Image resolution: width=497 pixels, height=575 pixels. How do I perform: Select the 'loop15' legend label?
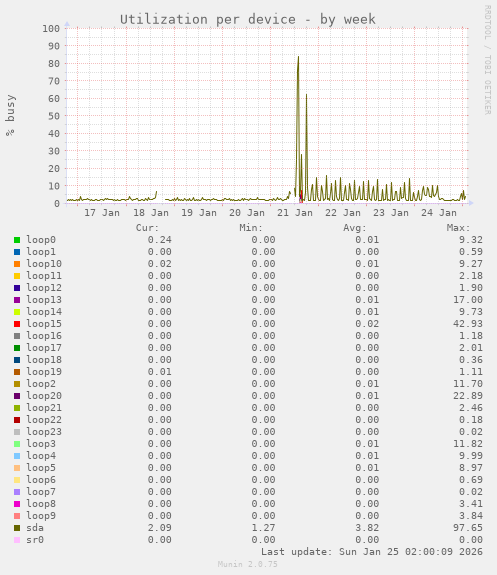44,324
